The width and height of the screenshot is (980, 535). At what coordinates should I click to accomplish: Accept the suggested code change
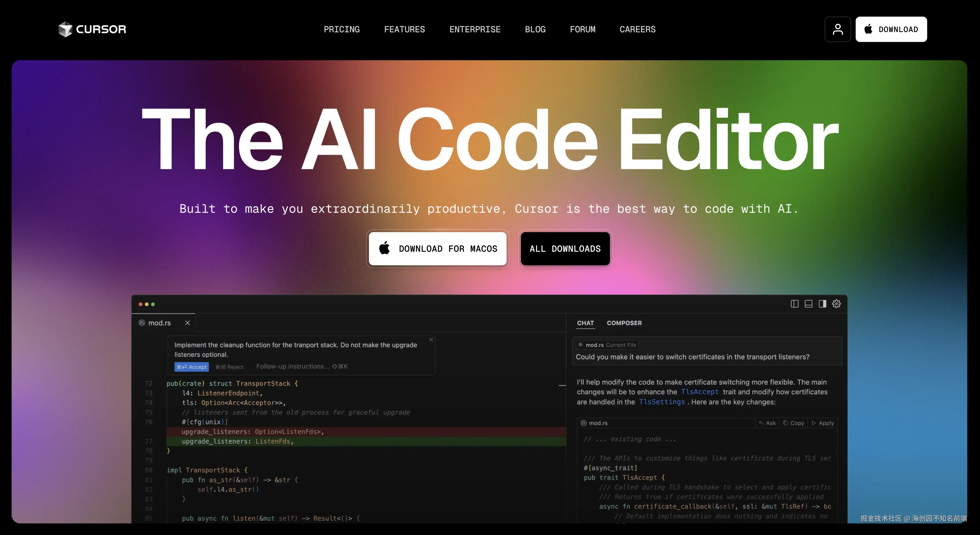click(192, 367)
